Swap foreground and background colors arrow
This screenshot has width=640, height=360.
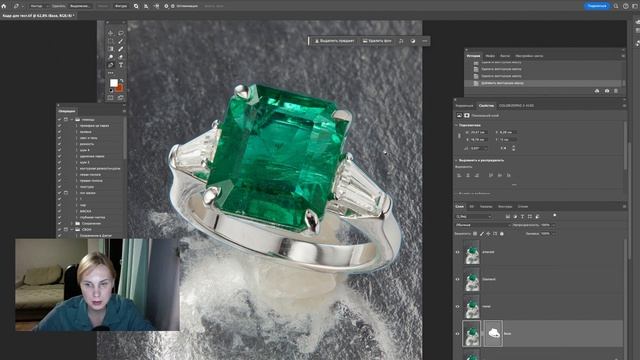point(121,80)
